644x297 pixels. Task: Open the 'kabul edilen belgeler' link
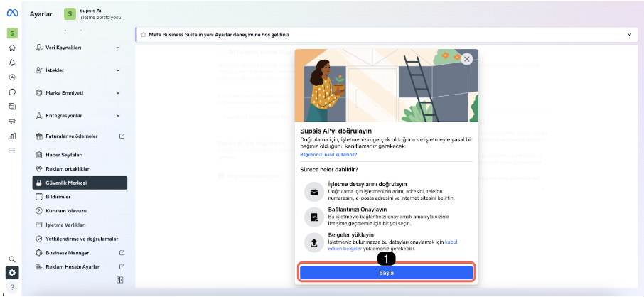tap(392, 245)
